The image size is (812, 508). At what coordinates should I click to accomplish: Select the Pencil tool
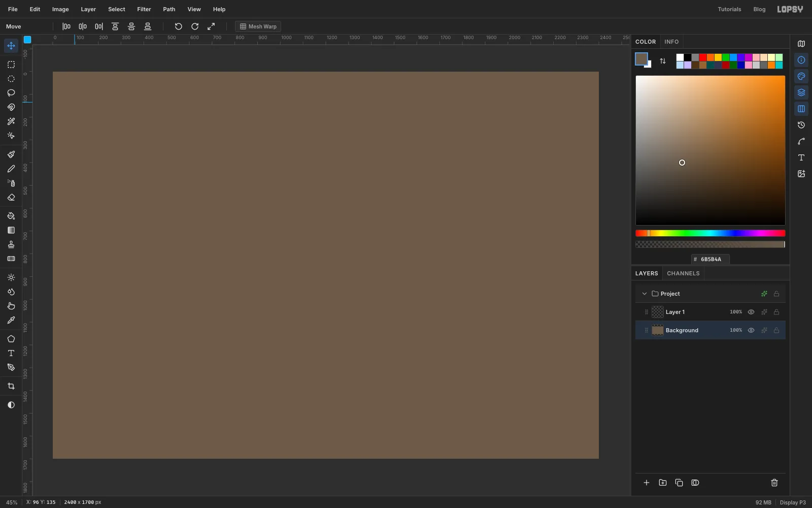coord(11,169)
